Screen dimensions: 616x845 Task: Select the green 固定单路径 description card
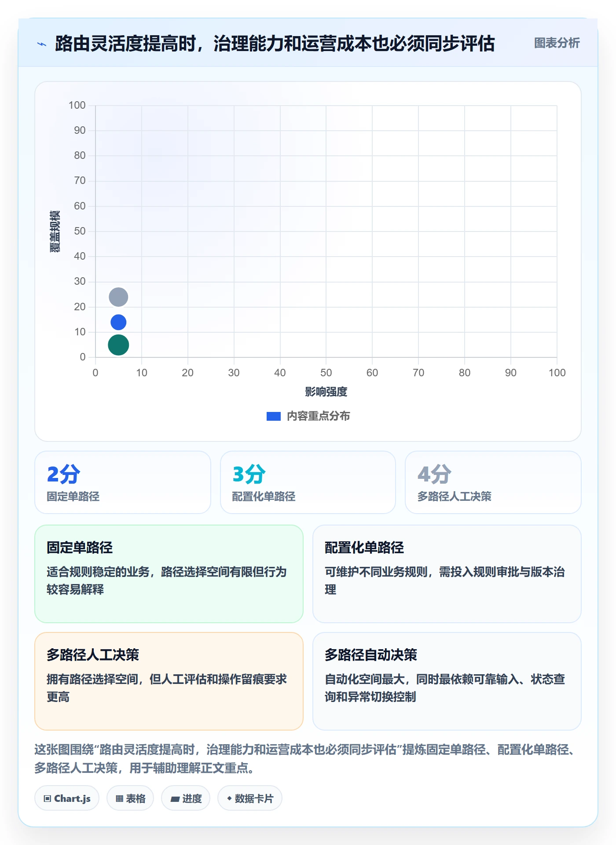point(169,574)
